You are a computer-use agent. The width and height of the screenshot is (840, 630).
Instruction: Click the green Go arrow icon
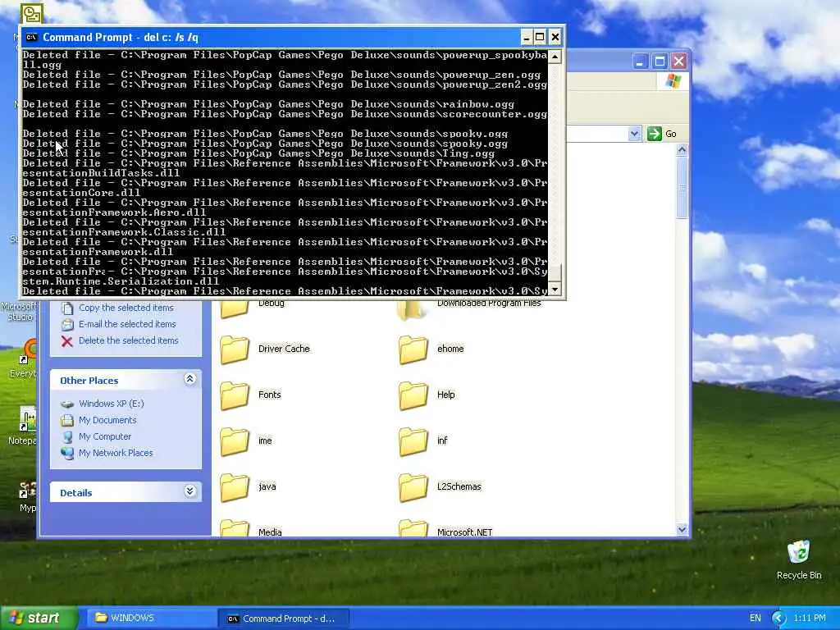click(x=654, y=134)
